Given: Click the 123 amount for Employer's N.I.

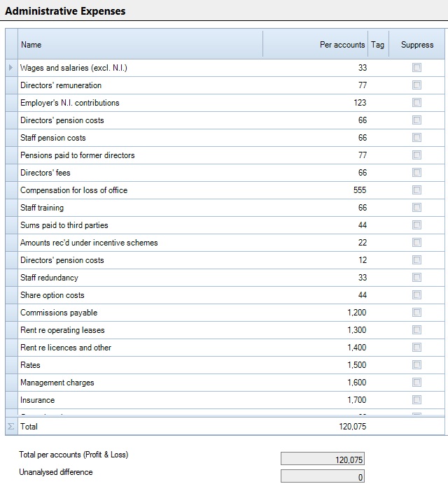Looking at the screenshot, I should tap(360, 103).
